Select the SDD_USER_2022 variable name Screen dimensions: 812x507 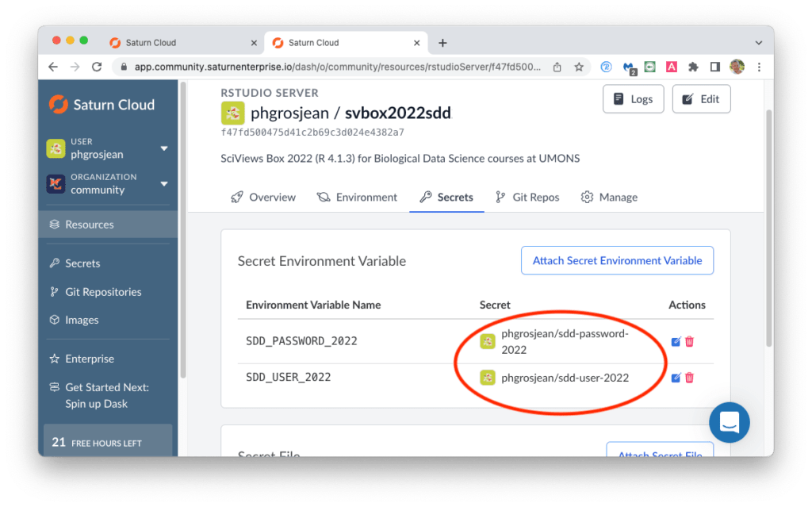[x=289, y=378]
